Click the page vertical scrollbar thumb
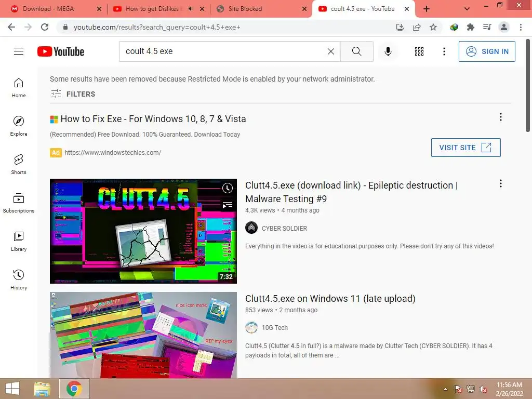Image resolution: width=532 pixels, height=399 pixels. pos(528,85)
